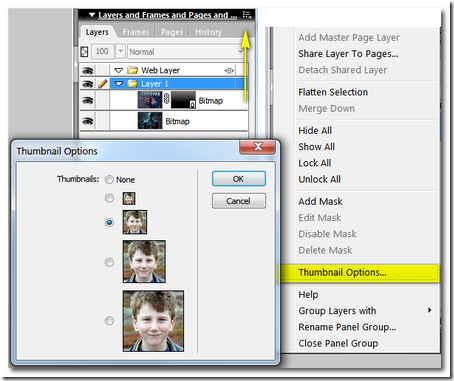Click the pencil edit icon on Layer 1
The height and width of the screenshot is (381, 454).
pyautogui.click(x=103, y=84)
